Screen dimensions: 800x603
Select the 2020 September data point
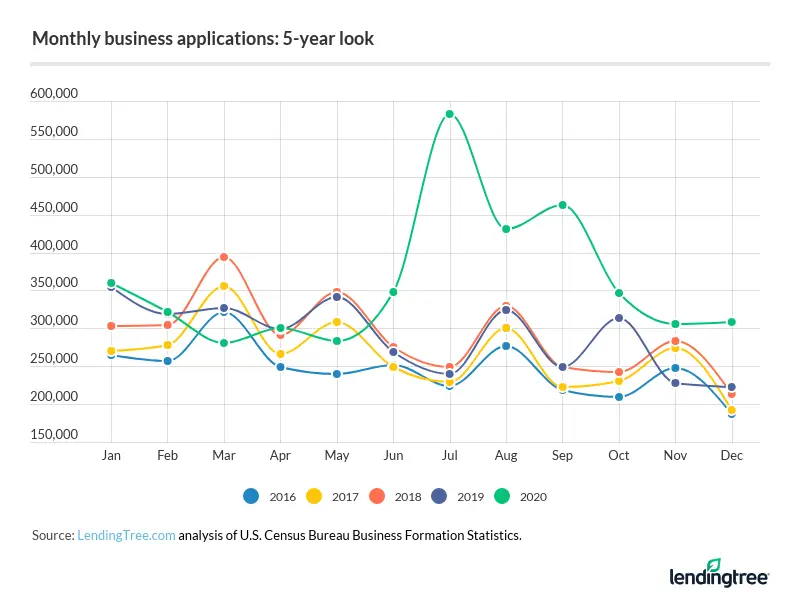click(x=563, y=205)
